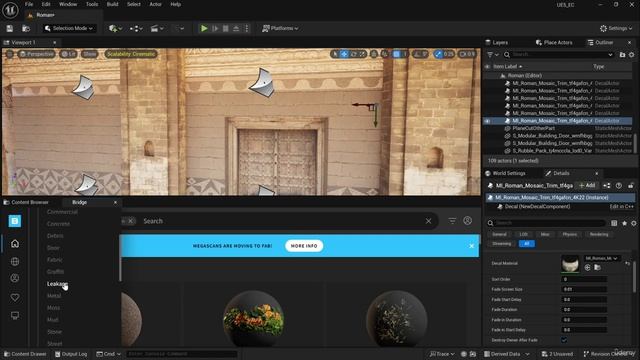Screen dimensions: 640x360
Task: Save the current level with the floppy icon
Action: [x=10, y=28]
